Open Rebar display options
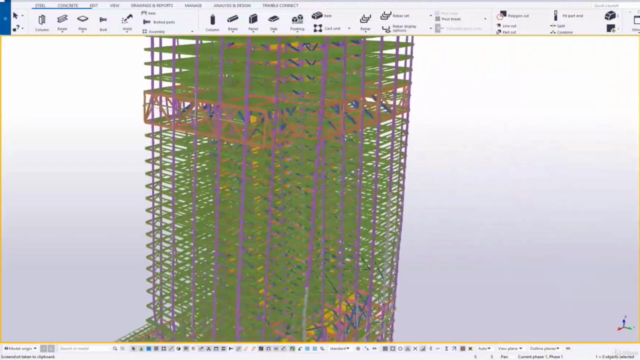This screenshot has height=360, width=640. point(400,28)
